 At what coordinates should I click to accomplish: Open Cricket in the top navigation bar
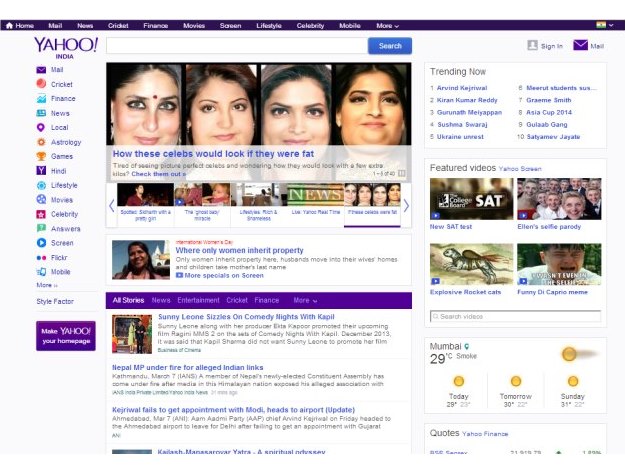tap(118, 26)
